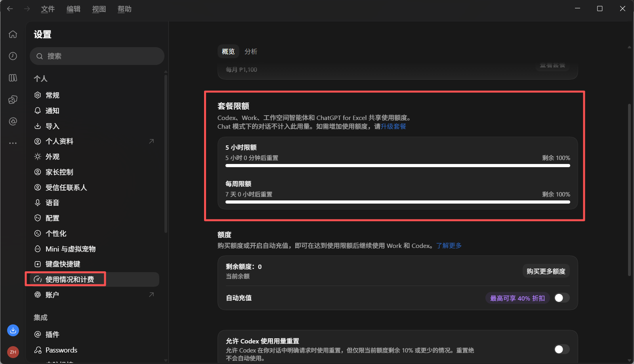634x364 pixels.
Task: Open 受信任联系人 settings
Action: click(x=94, y=187)
